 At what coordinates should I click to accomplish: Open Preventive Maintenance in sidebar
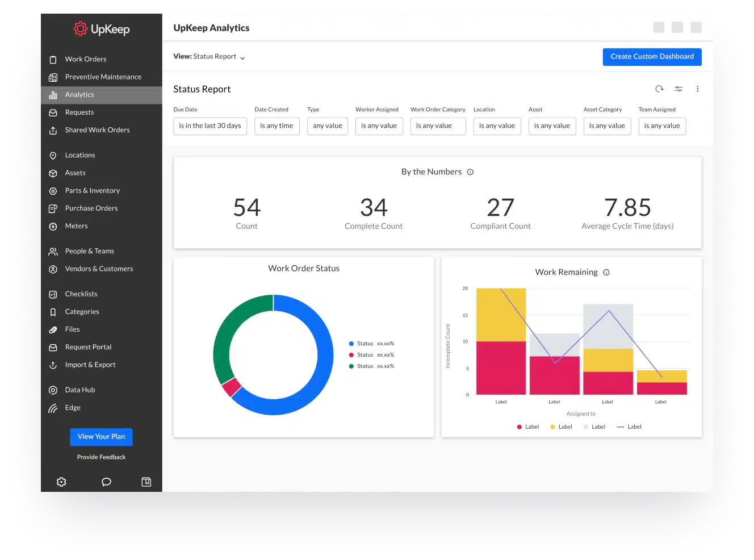(x=103, y=77)
